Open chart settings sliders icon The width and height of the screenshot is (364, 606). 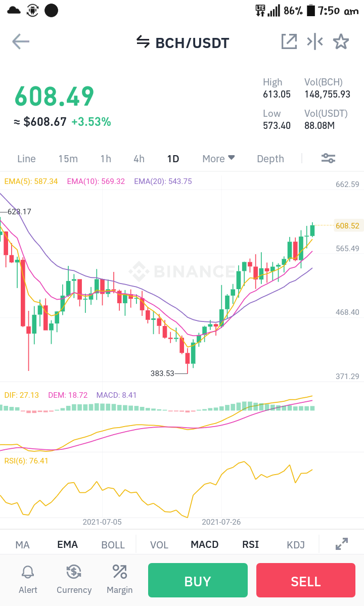tap(329, 158)
